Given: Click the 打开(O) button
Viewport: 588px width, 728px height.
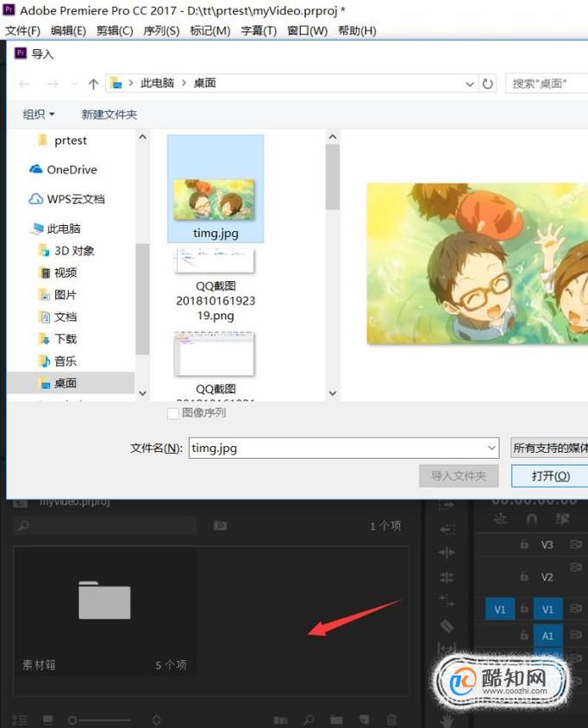Looking at the screenshot, I should (549, 476).
